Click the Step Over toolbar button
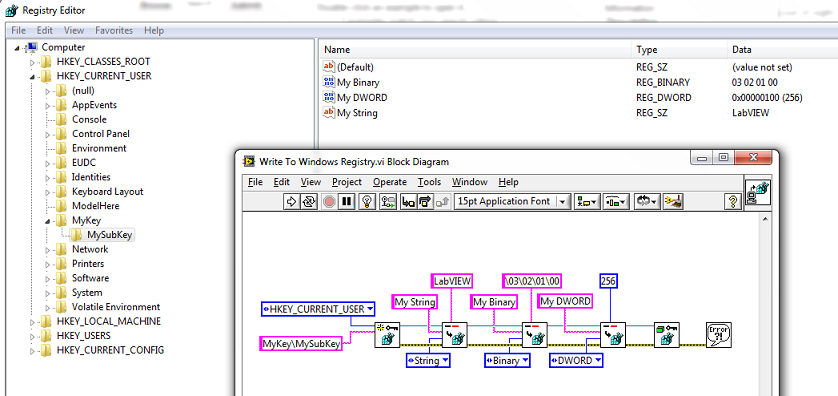Image resolution: width=838 pixels, height=396 pixels. [425, 201]
